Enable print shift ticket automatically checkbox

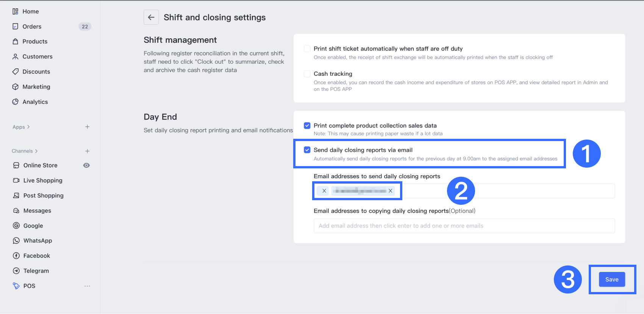point(307,49)
